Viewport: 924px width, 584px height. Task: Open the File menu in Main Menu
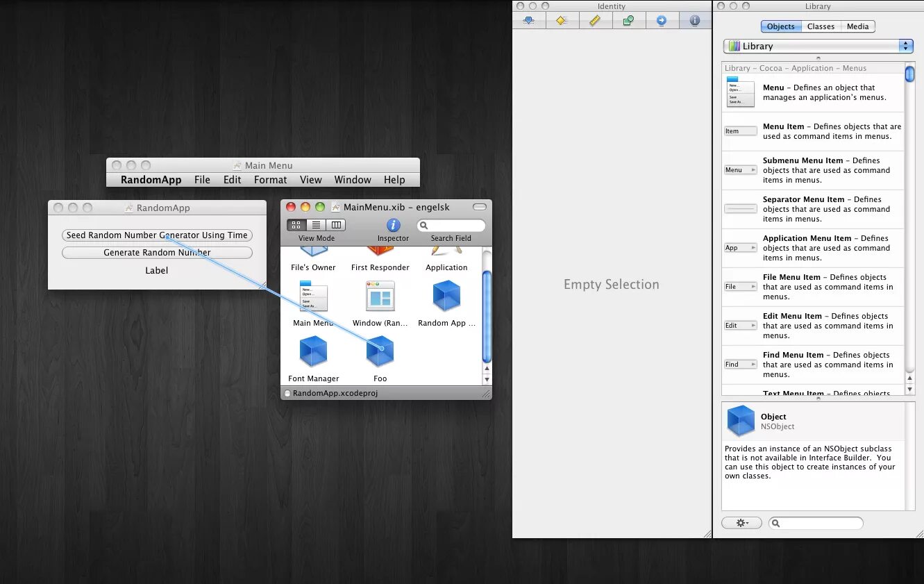pyautogui.click(x=202, y=180)
